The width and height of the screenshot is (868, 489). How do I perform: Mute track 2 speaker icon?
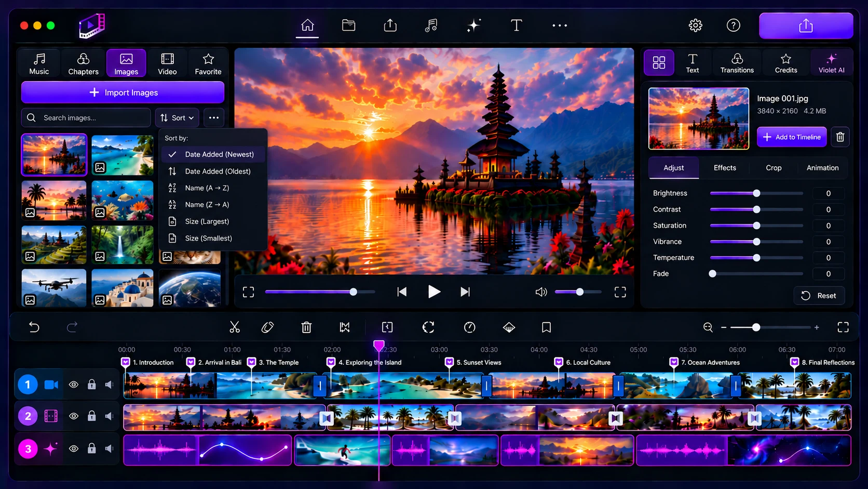click(x=109, y=416)
